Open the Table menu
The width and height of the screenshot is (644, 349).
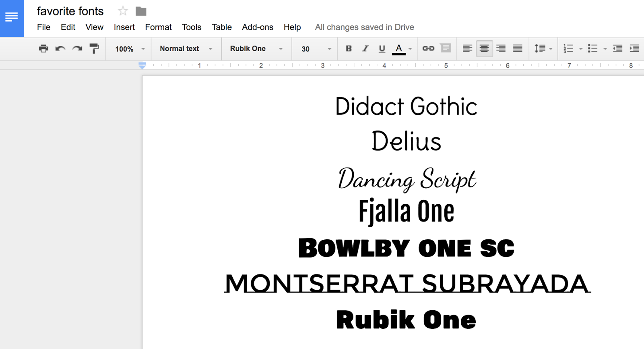click(222, 27)
